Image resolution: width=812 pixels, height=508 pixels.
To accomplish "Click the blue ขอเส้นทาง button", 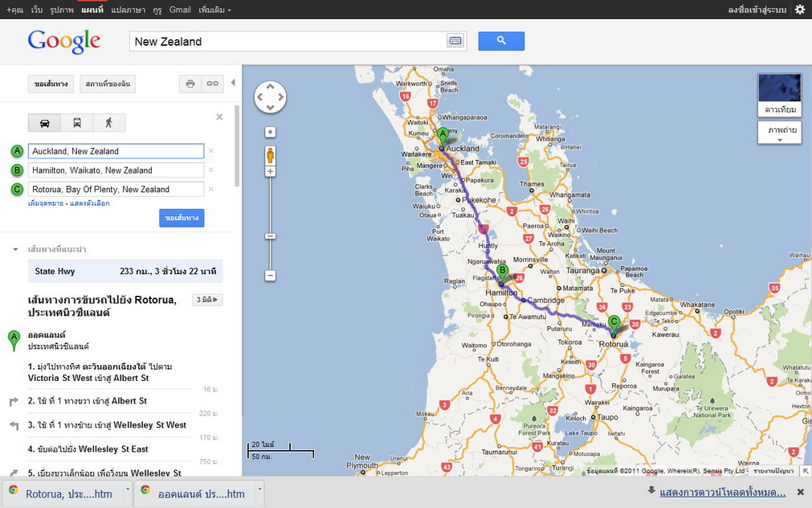I will pyautogui.click(x=182, y=218).
